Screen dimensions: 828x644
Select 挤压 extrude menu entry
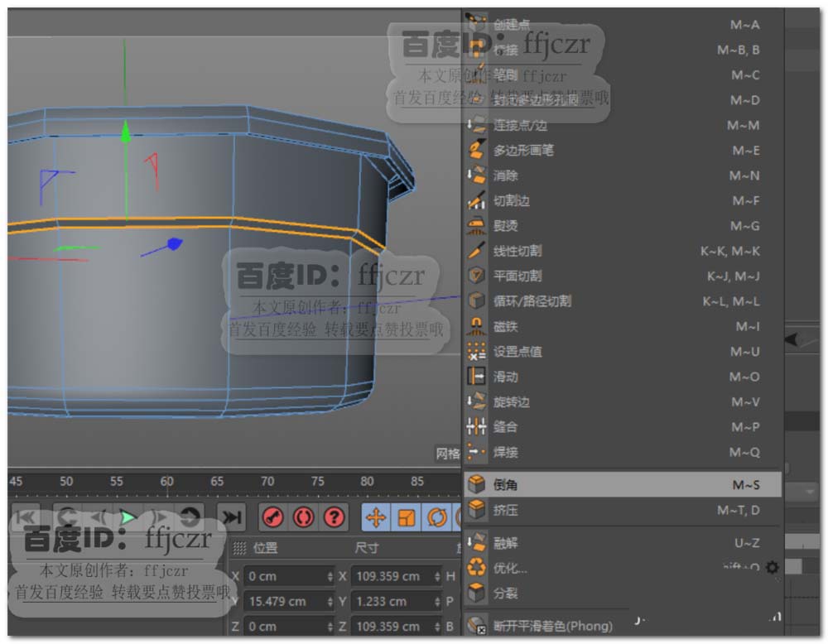pyautogui.click(x=623, y=510)
